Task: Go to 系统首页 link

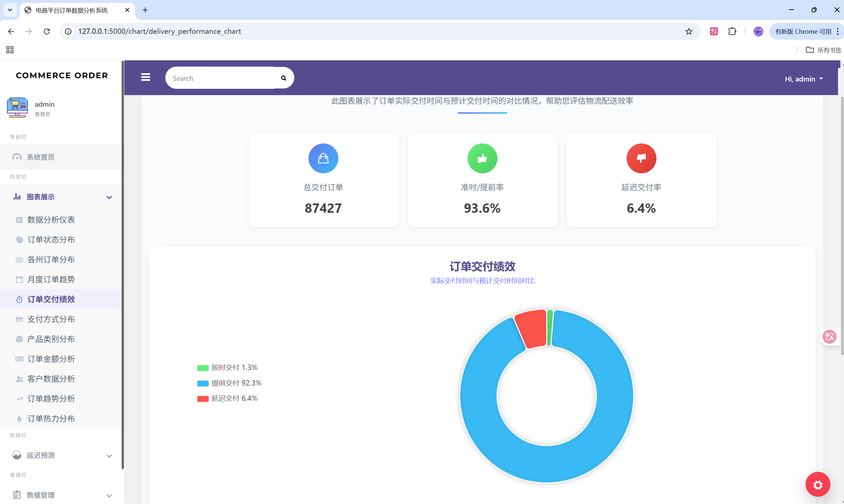Action: pyautogui.click(x=41, y=157)
